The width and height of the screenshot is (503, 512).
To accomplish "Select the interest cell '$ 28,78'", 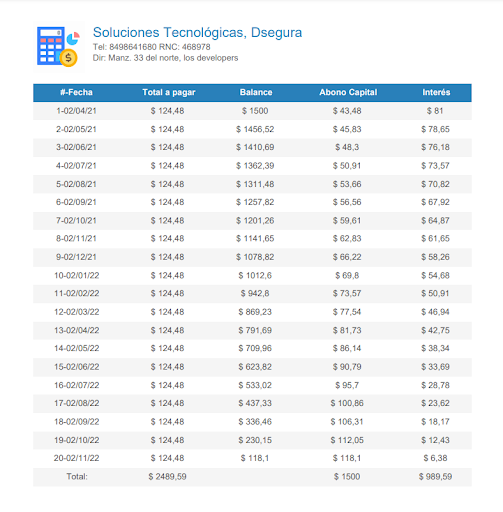I will [x=435, y=386].
